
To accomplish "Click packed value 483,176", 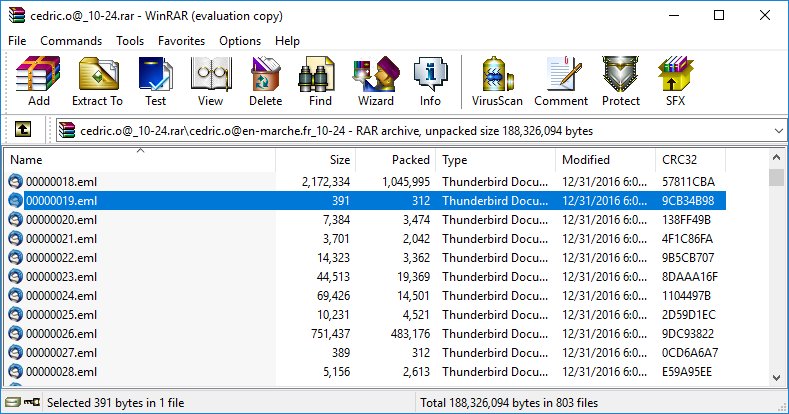I will click(410, 334).
